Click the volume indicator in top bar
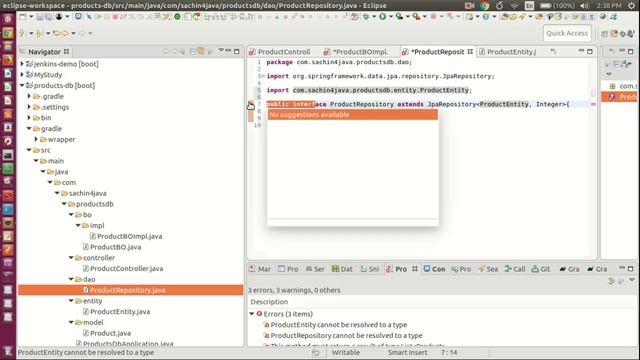 click(585, 5)
